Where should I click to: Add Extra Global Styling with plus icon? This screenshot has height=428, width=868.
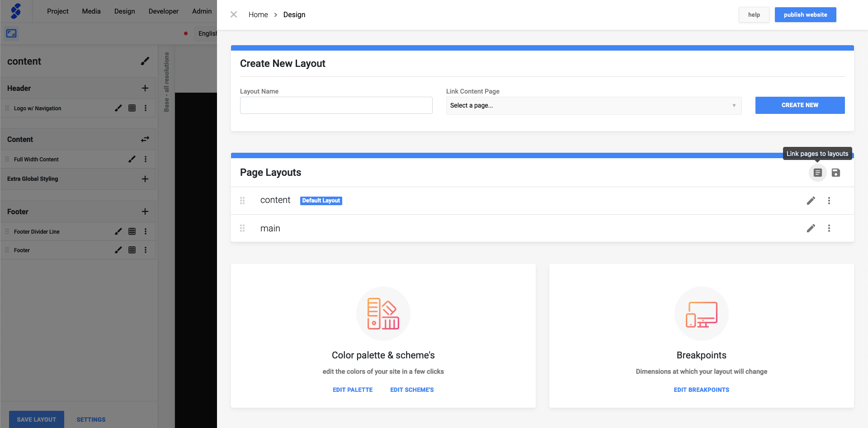(145, 179)
